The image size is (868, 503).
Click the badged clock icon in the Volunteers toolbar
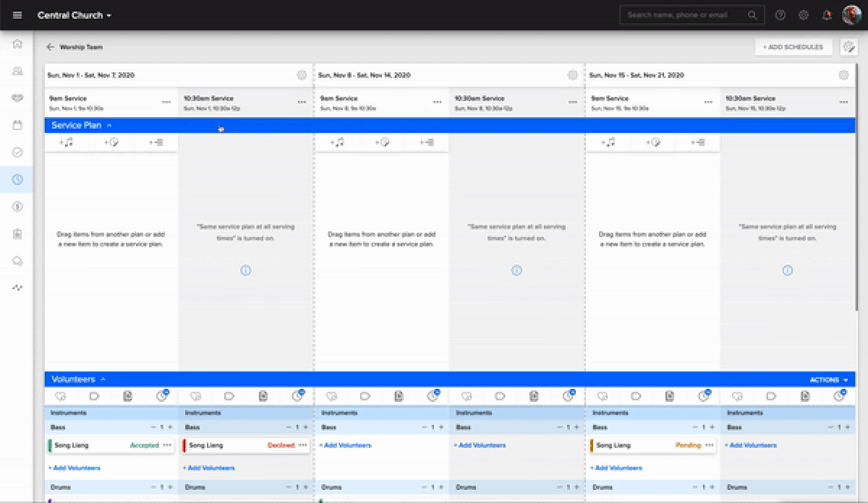(162, 396)
